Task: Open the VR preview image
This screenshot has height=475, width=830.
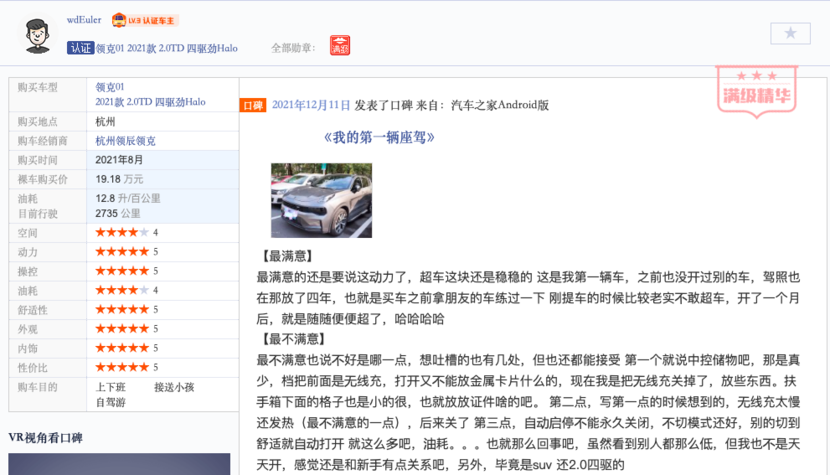Action: pos(119,464)
